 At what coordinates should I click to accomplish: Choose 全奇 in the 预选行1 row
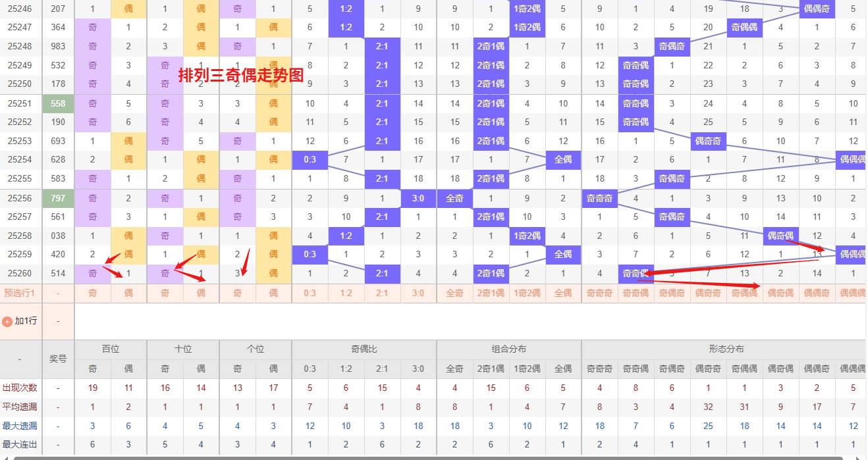455,293
